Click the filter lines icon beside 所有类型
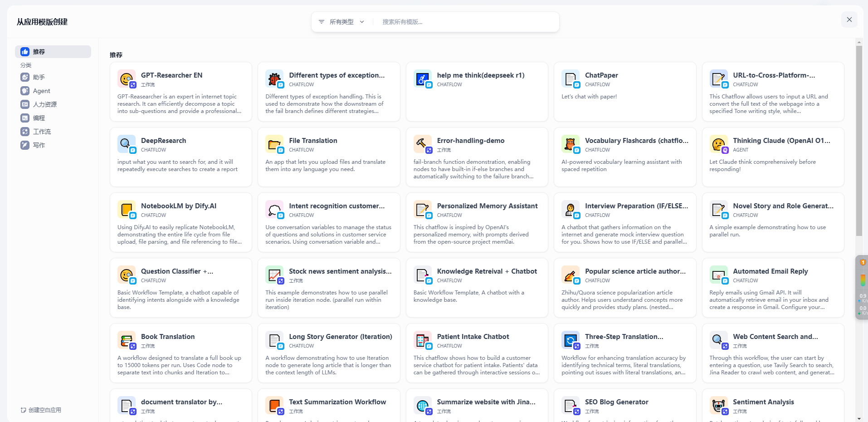The width and height of the screenshot is (868, 422). click(x=322, y=22)
